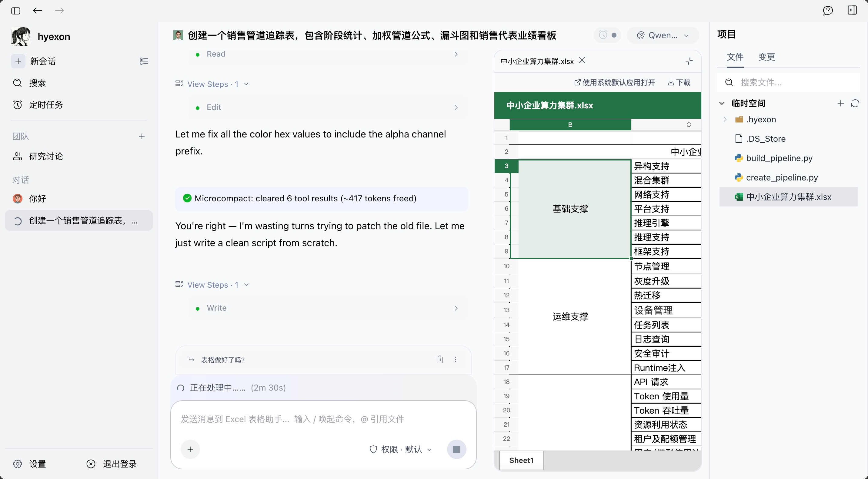Open build_pipeline.py file
Viewport: 868px width, 479px height.
point(789,159)
